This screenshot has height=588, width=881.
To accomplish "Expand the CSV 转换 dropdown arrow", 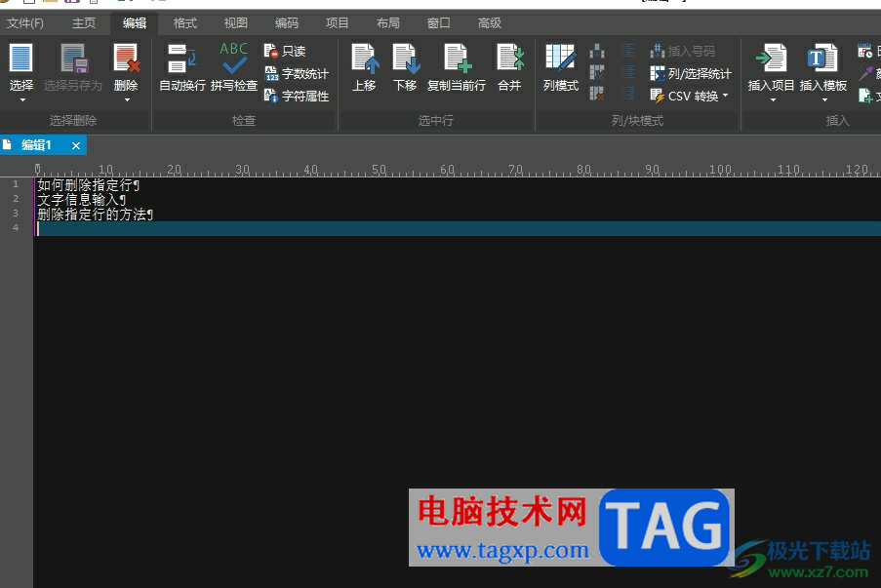I will (x=725, y=96).
